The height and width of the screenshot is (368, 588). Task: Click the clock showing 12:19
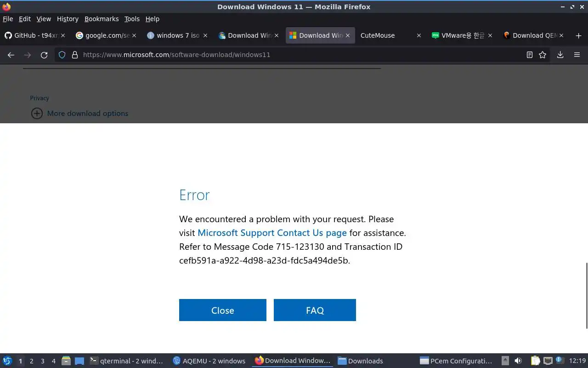tap(577, 361)
